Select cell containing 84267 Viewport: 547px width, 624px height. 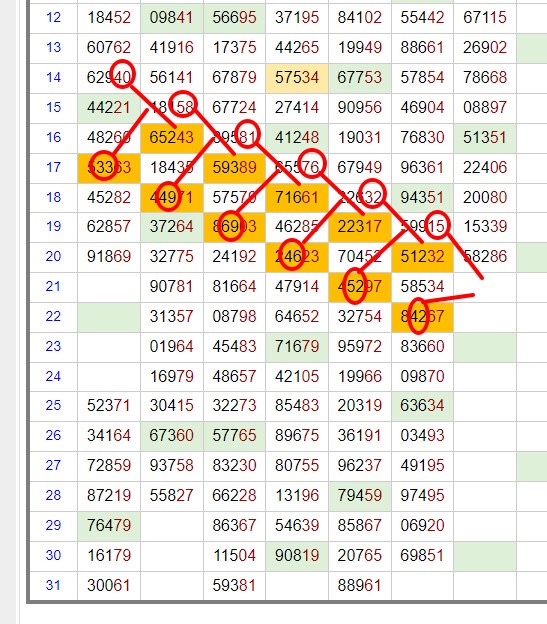coord(422,317)
